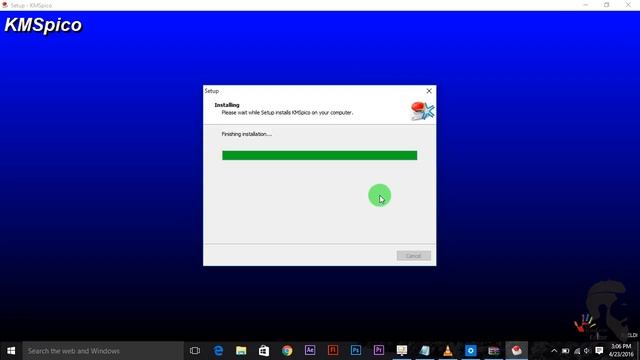Close the Setup installer dialog
640x360 pixels.
click(429, 91)
